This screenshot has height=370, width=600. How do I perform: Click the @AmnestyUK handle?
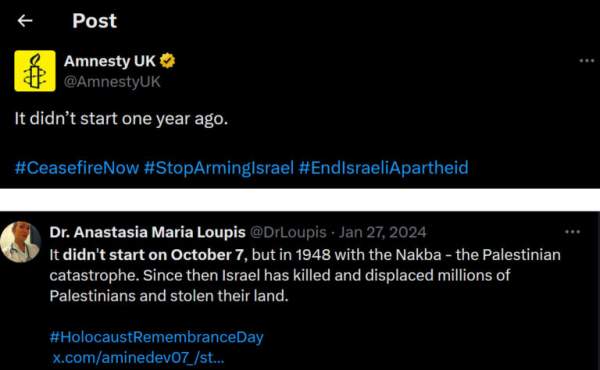click(112, 81)
